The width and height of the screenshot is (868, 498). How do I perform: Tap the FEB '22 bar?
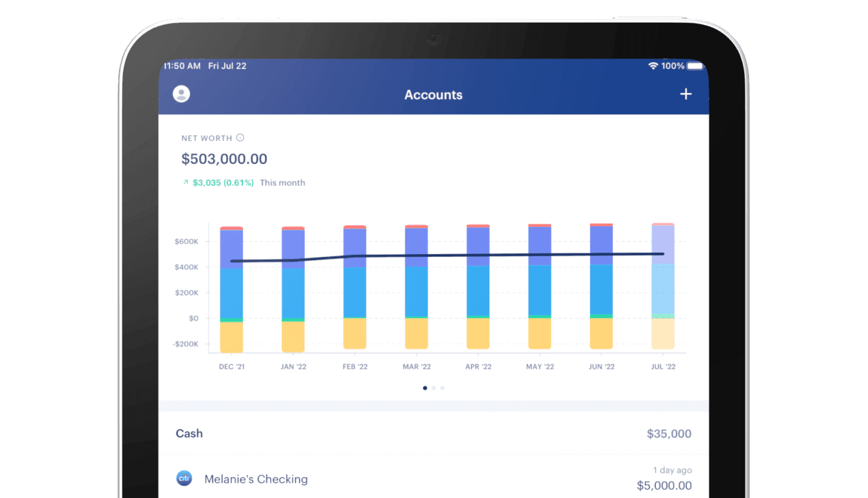point(355,287)
